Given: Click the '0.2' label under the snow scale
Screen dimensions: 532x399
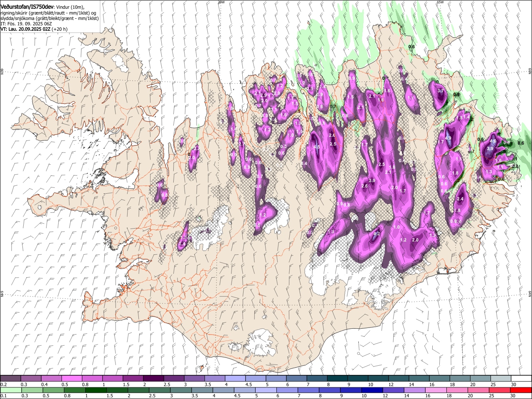Looking at the screenshot, I should (3, 384).
